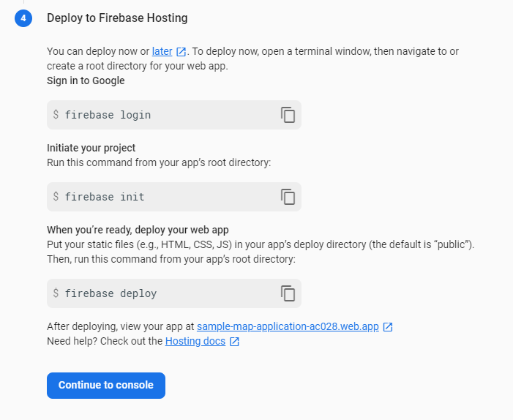
Task: Copy the firebase init command
Action: point(288,197)
